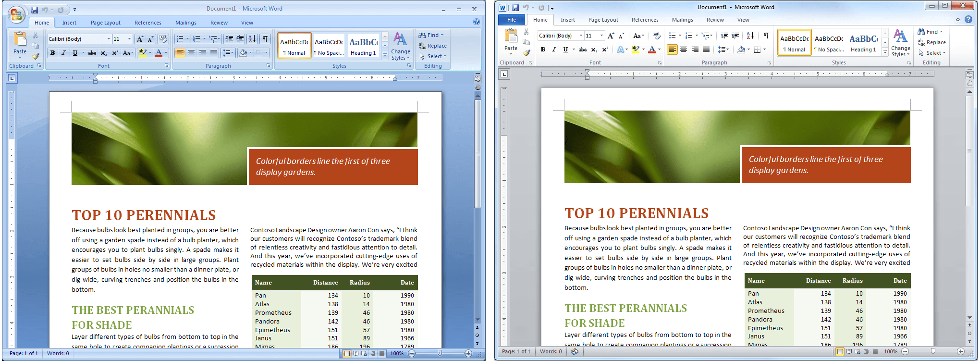Switch to Page Layout tab in right window
Screen dimensions: 980x361
603,20
